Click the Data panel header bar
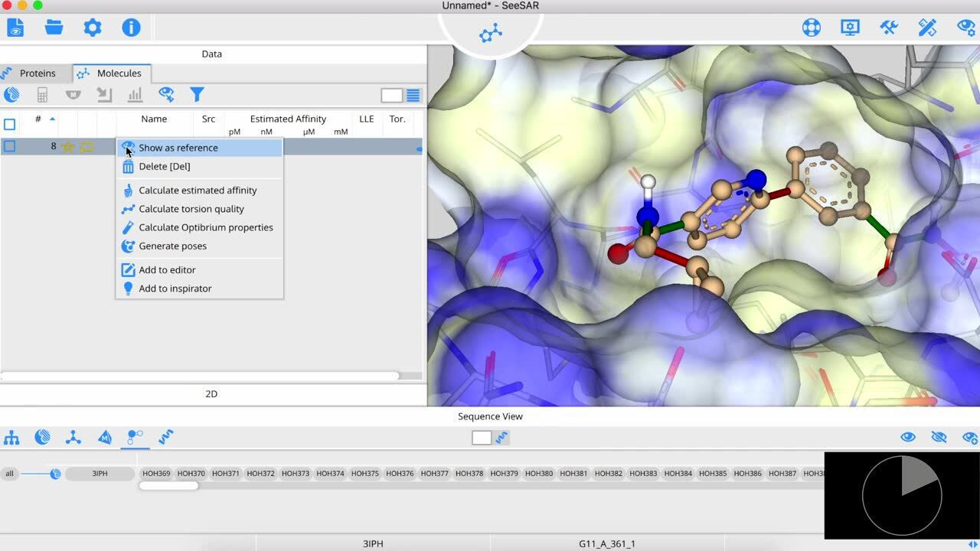 click(x=212, y=54)
